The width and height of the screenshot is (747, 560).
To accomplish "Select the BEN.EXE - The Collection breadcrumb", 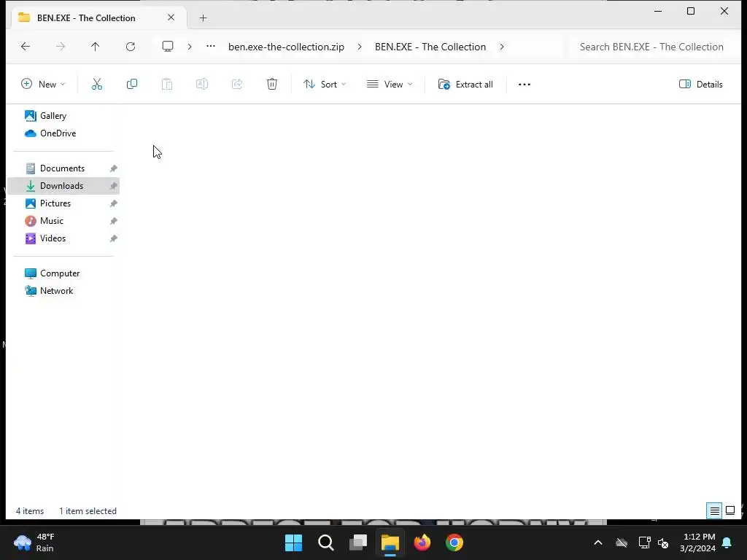I will 430,47.
